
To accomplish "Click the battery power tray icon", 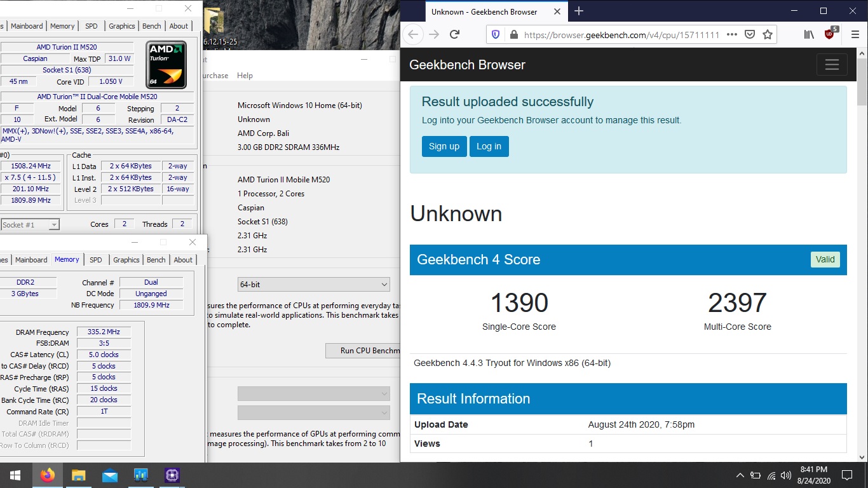I will coord(756,475).
